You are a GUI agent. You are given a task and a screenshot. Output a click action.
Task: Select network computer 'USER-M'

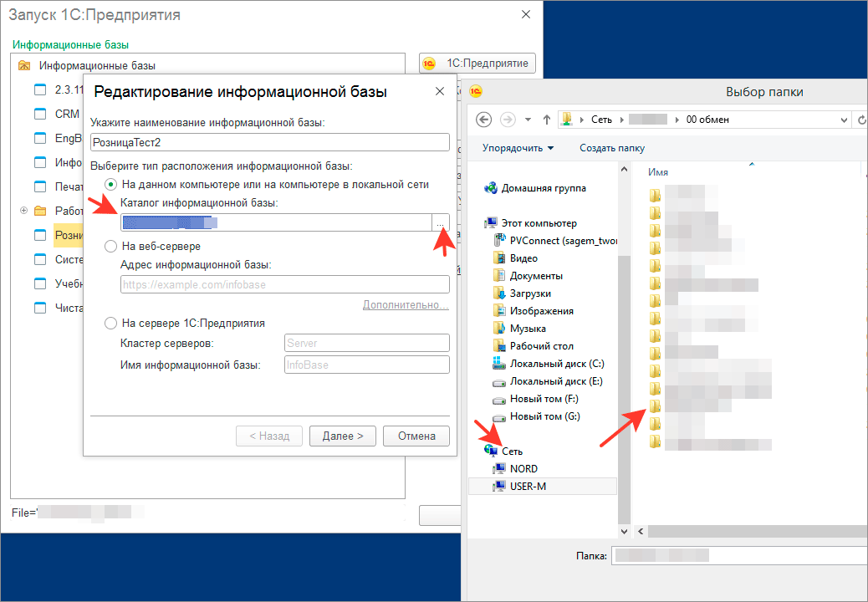tap(543, 487)
